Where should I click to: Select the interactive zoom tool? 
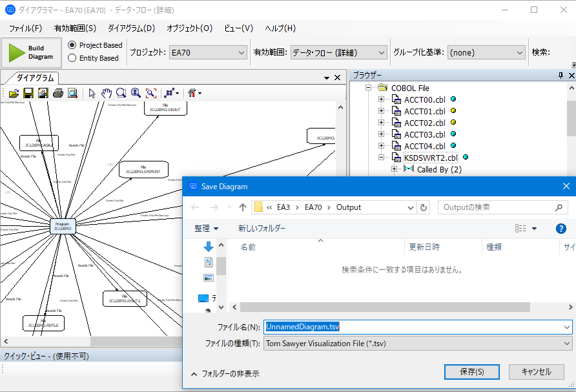tap(136, 93)
